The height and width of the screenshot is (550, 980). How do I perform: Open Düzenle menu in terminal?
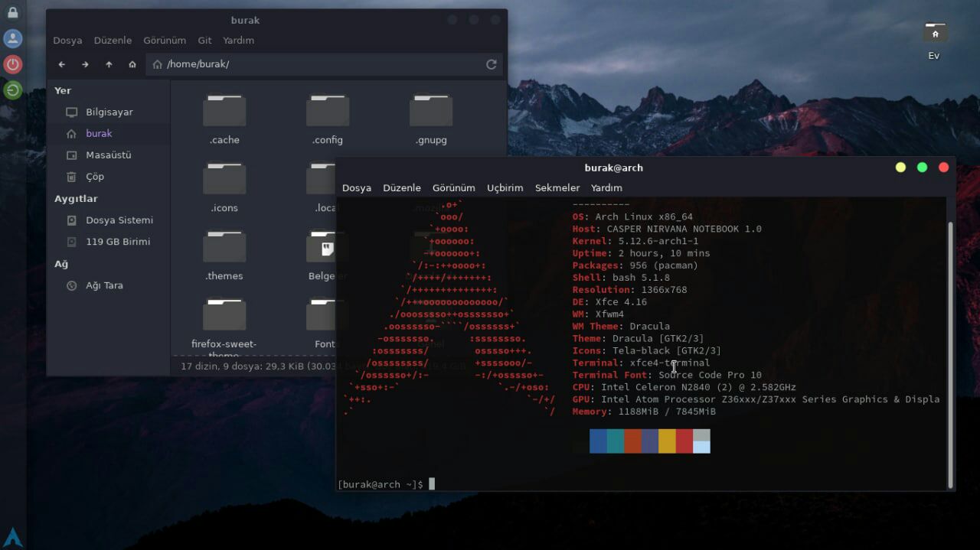pos(402,187)
